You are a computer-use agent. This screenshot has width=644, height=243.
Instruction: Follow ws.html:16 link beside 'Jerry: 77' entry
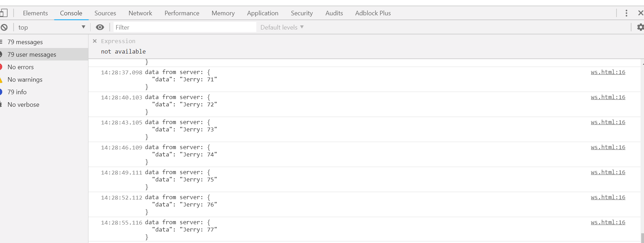click(x=608, y=222)
